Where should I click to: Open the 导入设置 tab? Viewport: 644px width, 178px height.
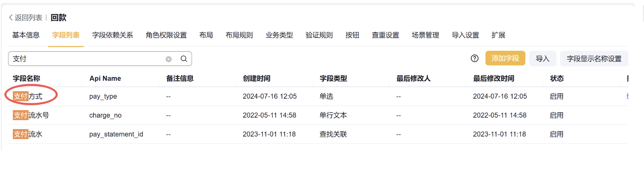[x=465, y=35]
